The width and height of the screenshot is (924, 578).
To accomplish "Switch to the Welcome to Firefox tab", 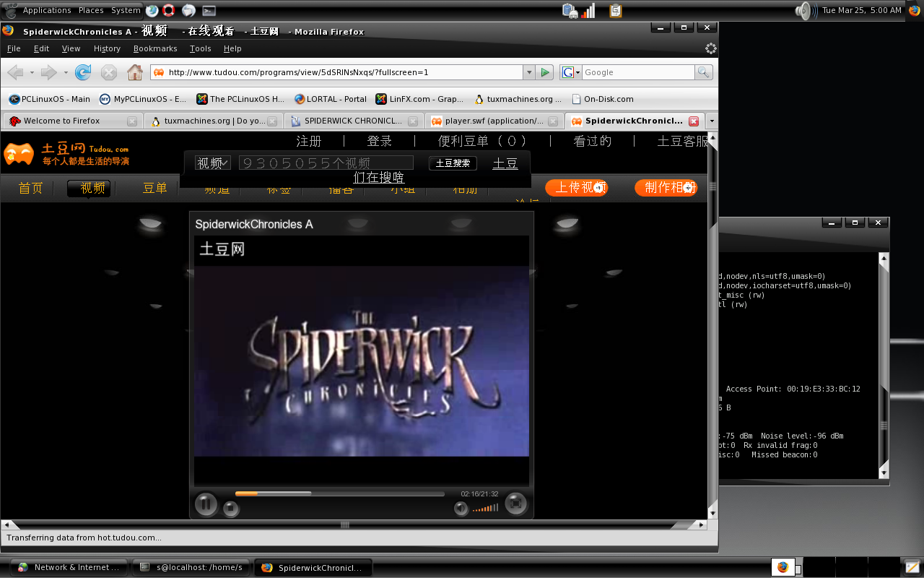I will [72, 121].
